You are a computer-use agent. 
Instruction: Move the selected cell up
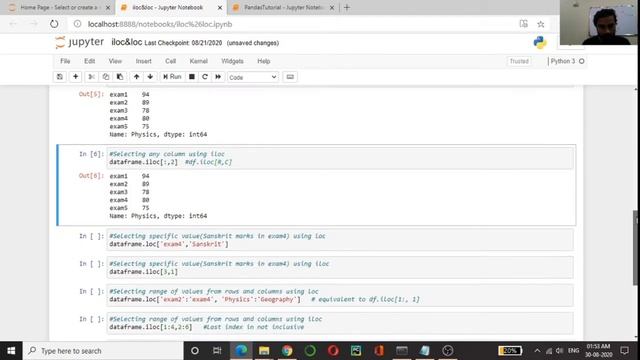pos(136,77)
